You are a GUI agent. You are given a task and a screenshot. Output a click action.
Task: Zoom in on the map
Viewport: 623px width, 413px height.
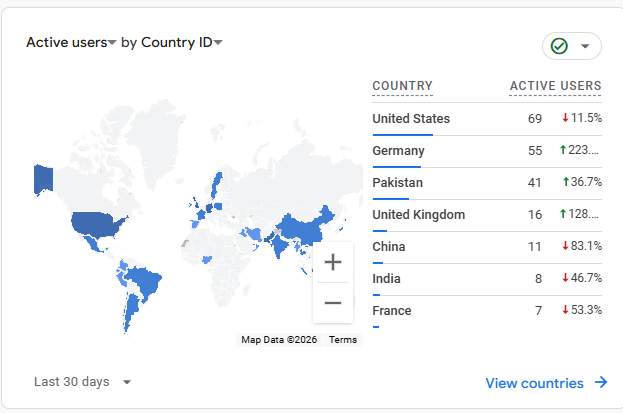click(x=333, y=262)
